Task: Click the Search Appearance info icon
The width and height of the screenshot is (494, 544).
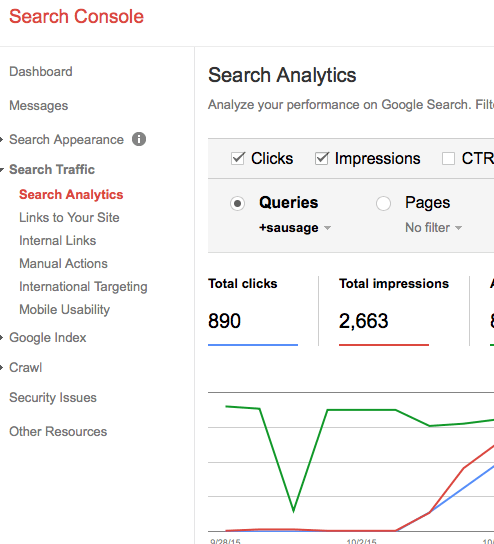Action: coord(139,139)
